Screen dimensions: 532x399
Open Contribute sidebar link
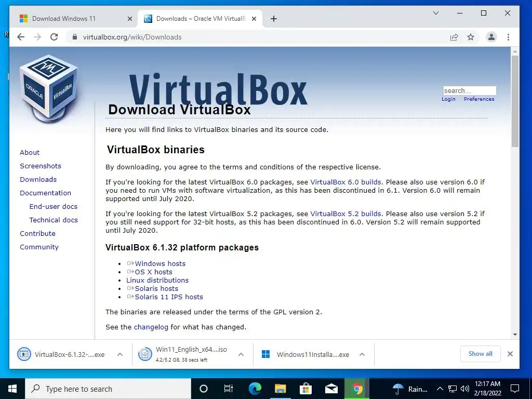click(x=37, y=233)
